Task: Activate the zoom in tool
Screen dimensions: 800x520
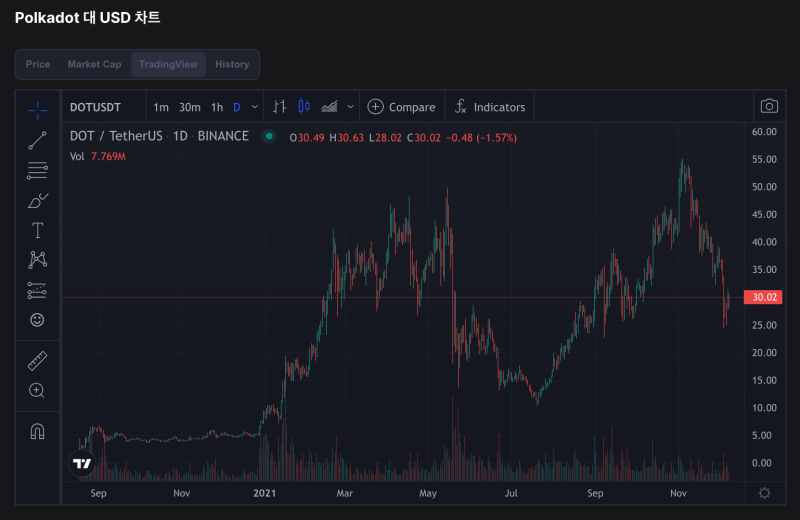Action: [37, 390]
